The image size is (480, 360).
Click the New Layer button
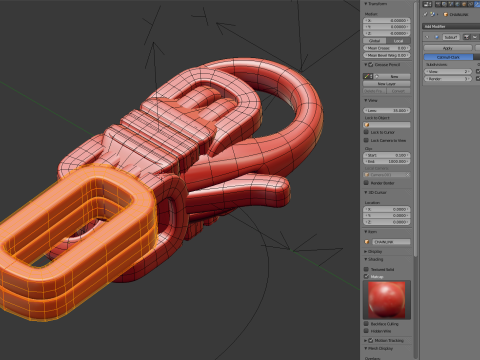click(387, 84)
